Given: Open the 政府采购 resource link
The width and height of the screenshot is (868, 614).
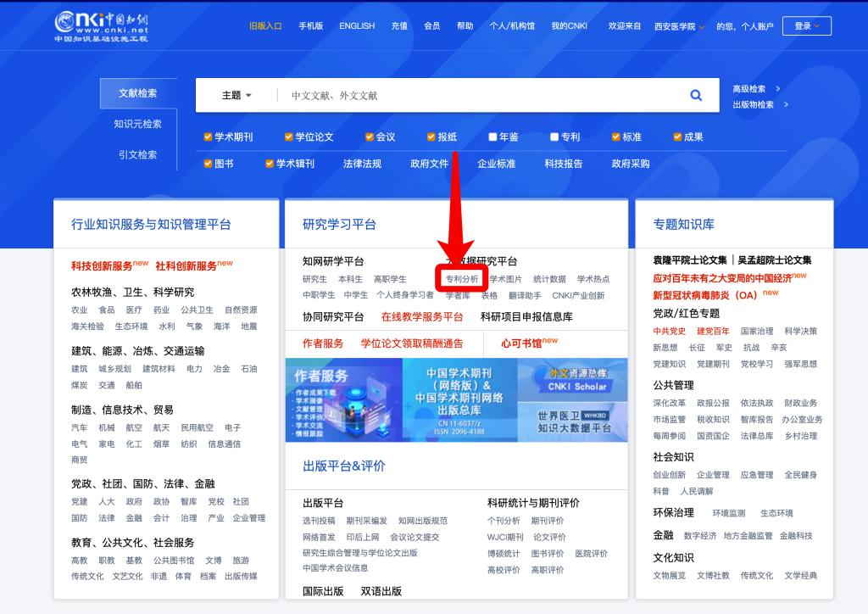Looking at the screenshot, I should [631, 164].
